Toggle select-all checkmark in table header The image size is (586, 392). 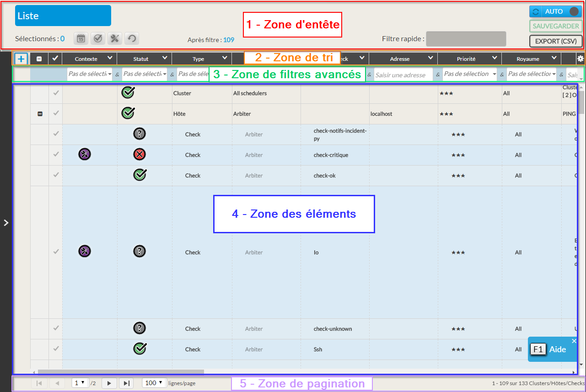coord(55,59)
